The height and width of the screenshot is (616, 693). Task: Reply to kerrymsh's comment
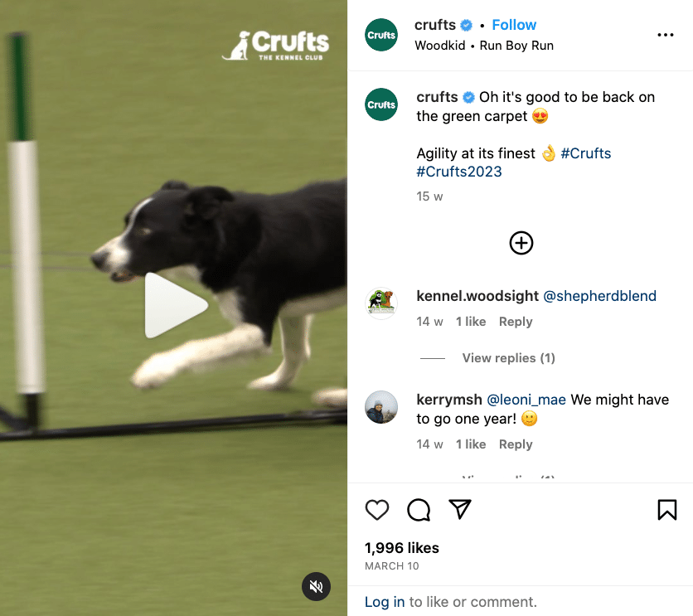[x=516, y=444]
